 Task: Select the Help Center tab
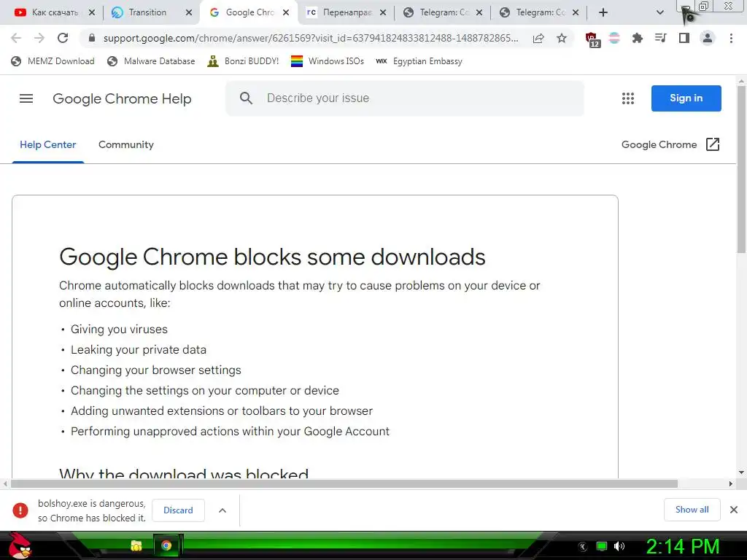click(47, 145)
